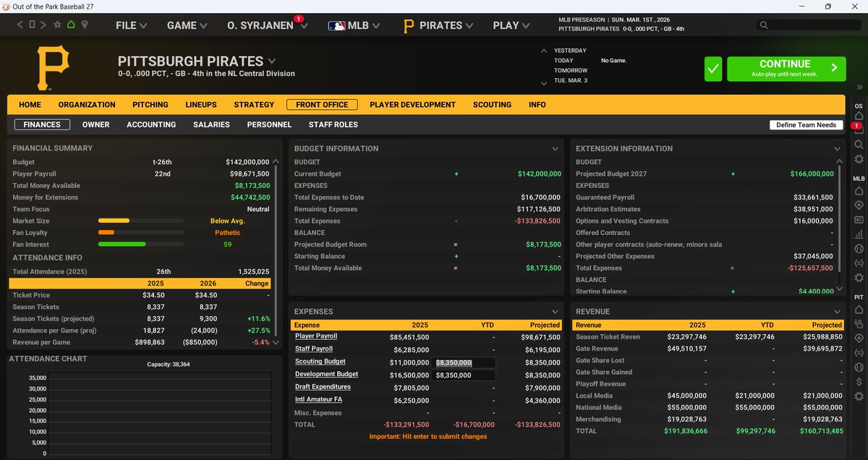This screenshot has height=460, width=868.
Task: Click the PIT section dollar sign icon in the sidebar
Action: pyautogui.click(x=859, y=381)
